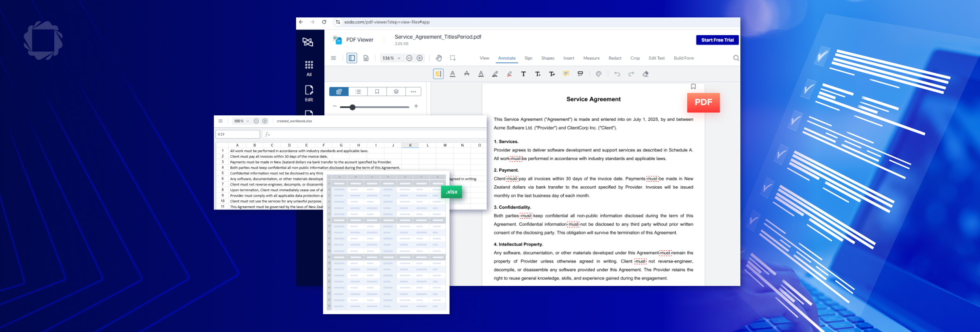Decrease thumbnail size with minus button
This screenshot has height=332, width=980.
pos(335,106)
